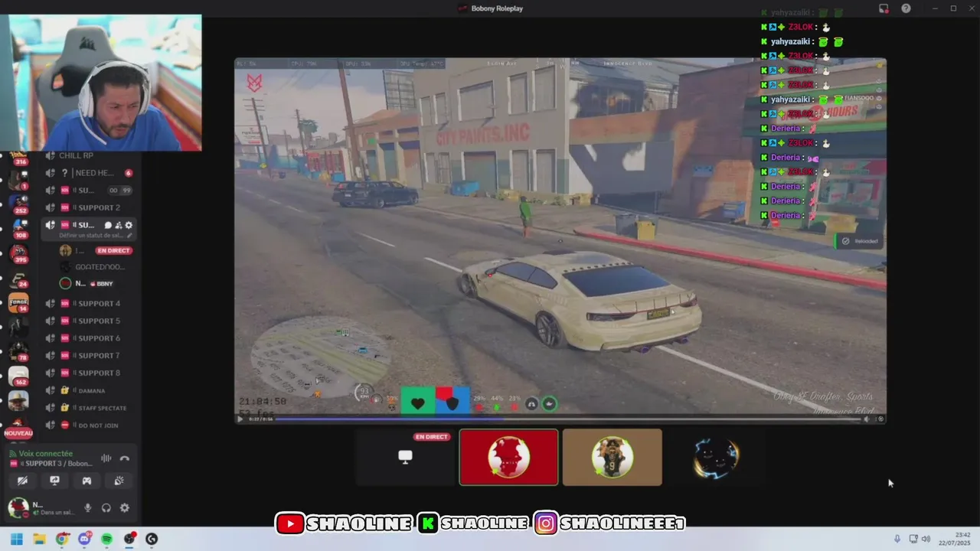Adjust stream volume with the speaker icon
980x551 pixels.
[x=867, y=419]
